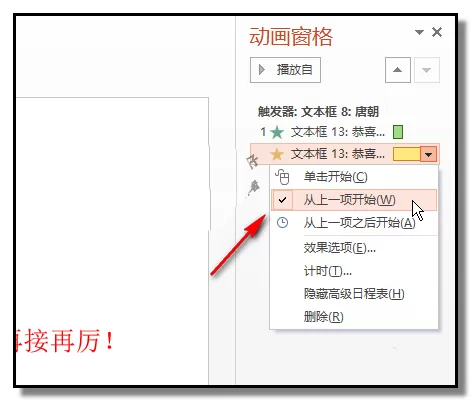Click the red text 再接再厉！ on the slide
This screenshot has width=471, height=401.
click(x=65, y=341)
